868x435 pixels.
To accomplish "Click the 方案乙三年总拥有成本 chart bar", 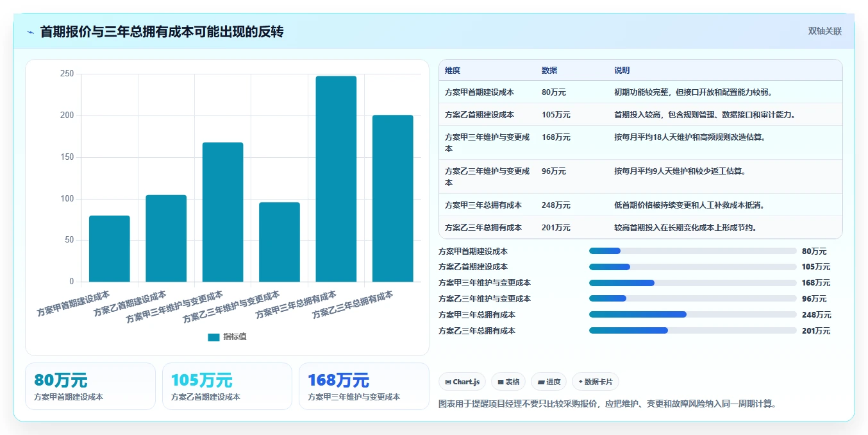I will [x=393, y=198].
